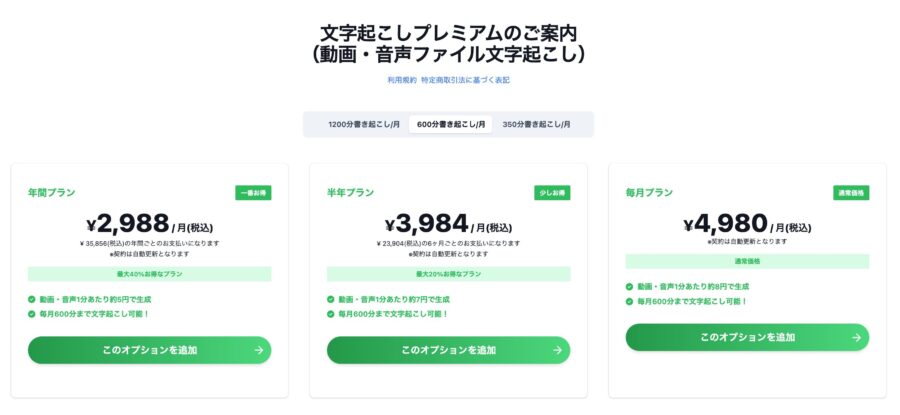The height and width of the screenshot is (415, 900).
Task: Add the 年間プラン option button
Action: (x=149, y=350)
